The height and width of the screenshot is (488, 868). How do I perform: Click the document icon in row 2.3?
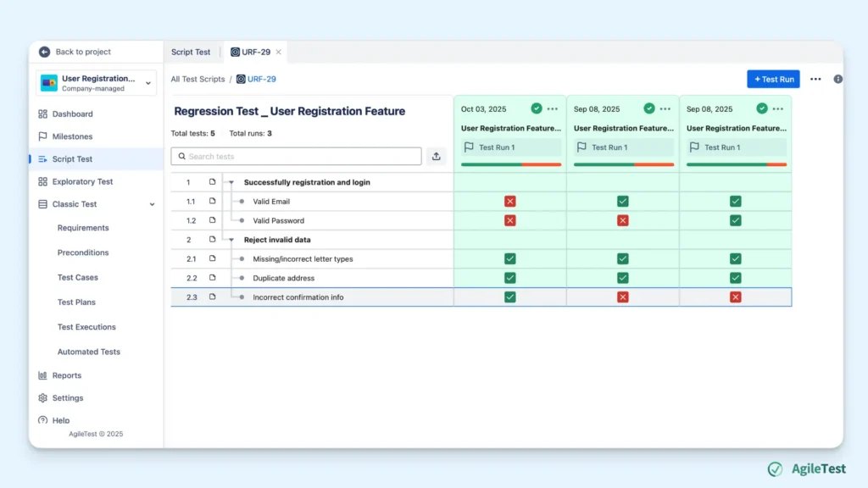212,297
